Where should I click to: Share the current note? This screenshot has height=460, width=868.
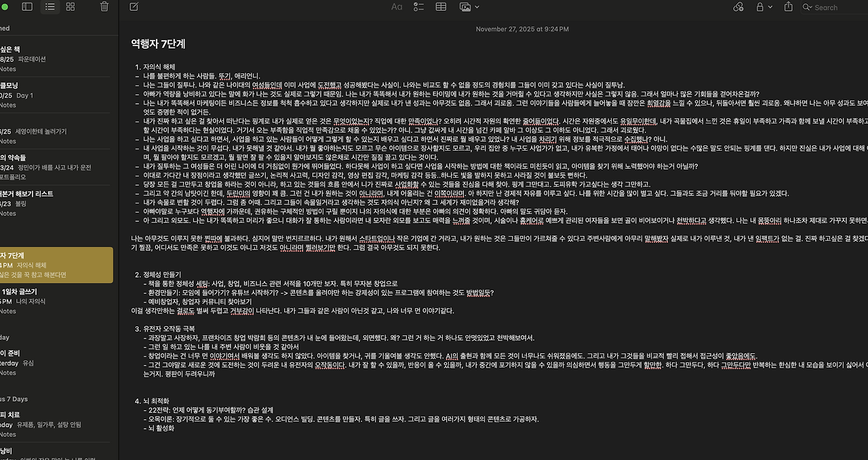click(787, 7)
